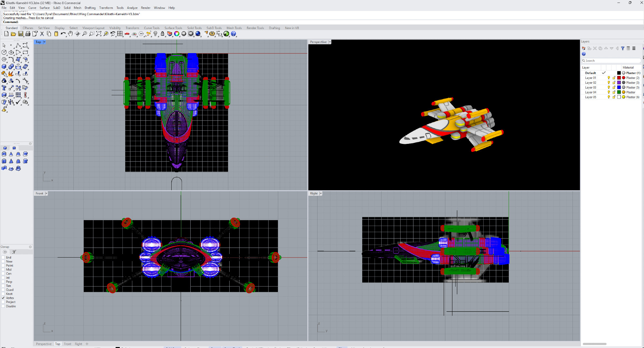644x348 pixels.
Task: Open the Perspective viewport title dropdown
Action: click(x=330, y=42)
